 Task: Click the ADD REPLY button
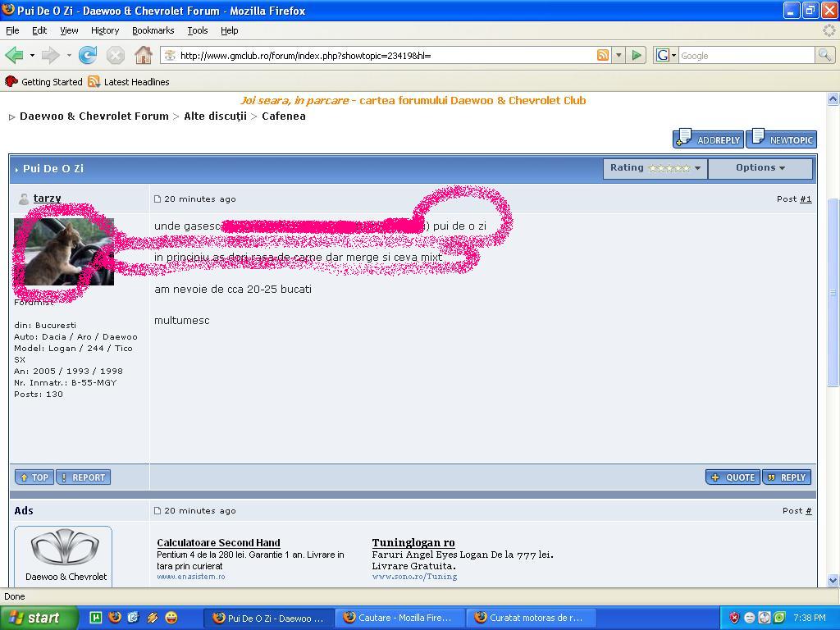[708, 139]
